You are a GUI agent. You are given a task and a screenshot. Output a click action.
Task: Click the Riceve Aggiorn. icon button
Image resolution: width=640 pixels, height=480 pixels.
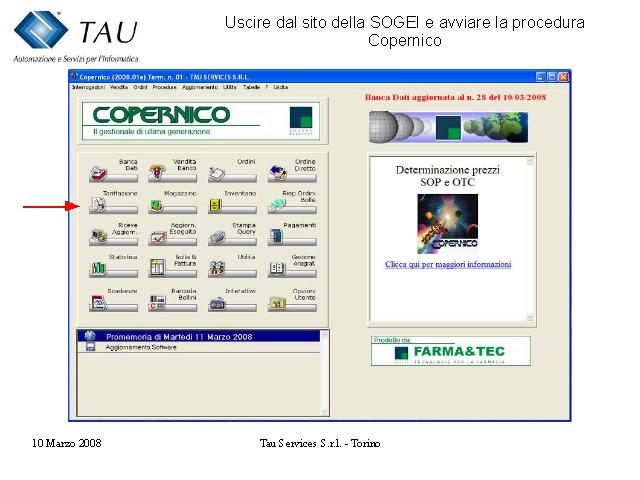(113, 238)
